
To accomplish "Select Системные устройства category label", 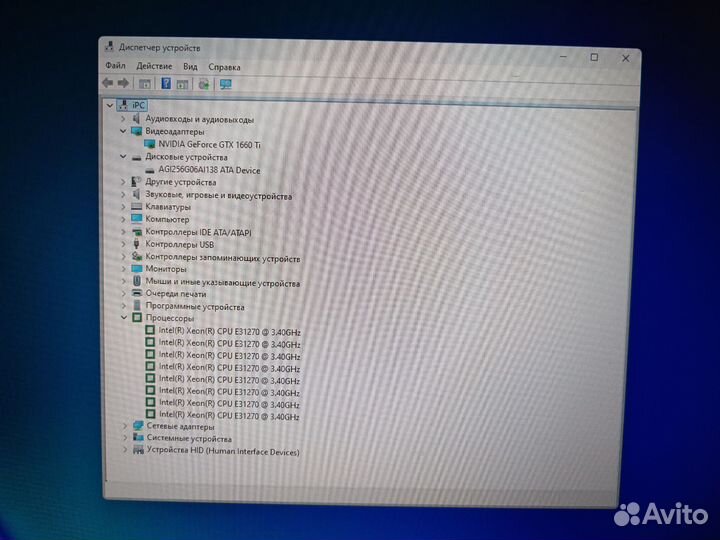I will (x=189, y=439).
